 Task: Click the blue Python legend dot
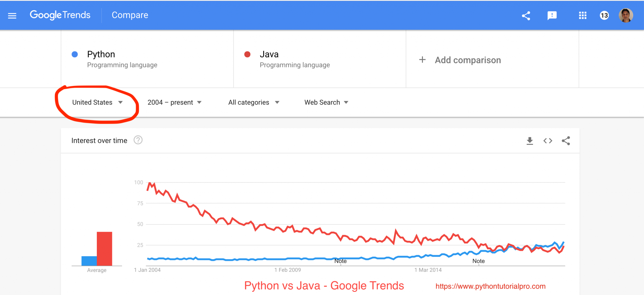pos(75,54)
